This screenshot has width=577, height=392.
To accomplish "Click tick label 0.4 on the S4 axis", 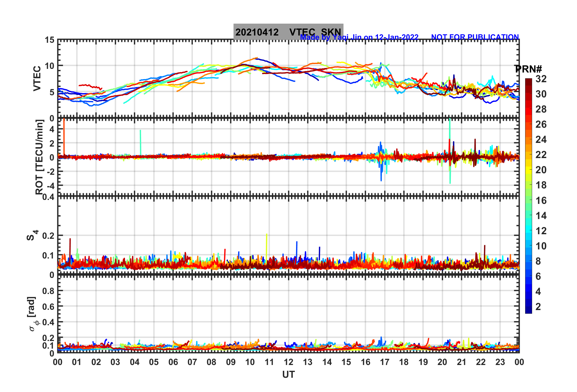I will (x=49, y=197).
